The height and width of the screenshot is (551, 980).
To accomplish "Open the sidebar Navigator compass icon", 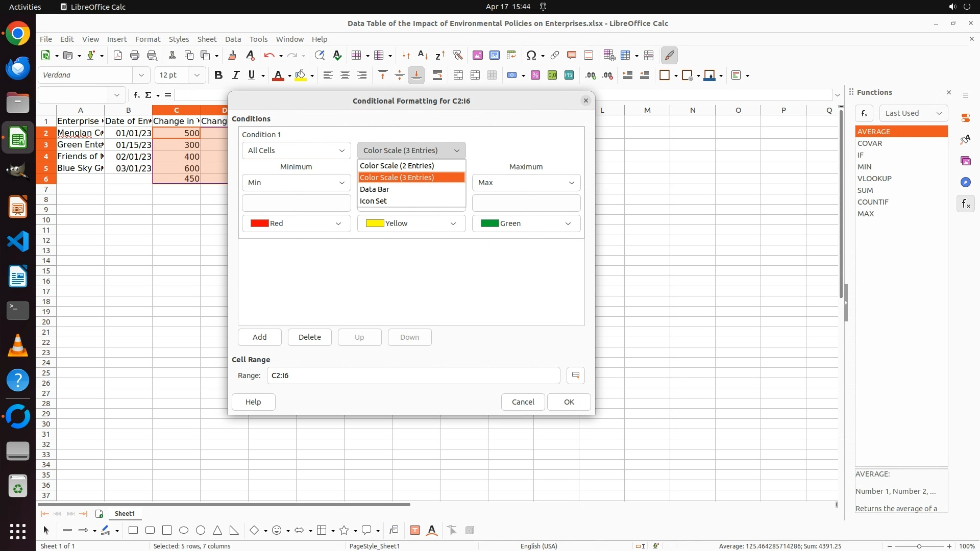I will (x=965, y=183).
